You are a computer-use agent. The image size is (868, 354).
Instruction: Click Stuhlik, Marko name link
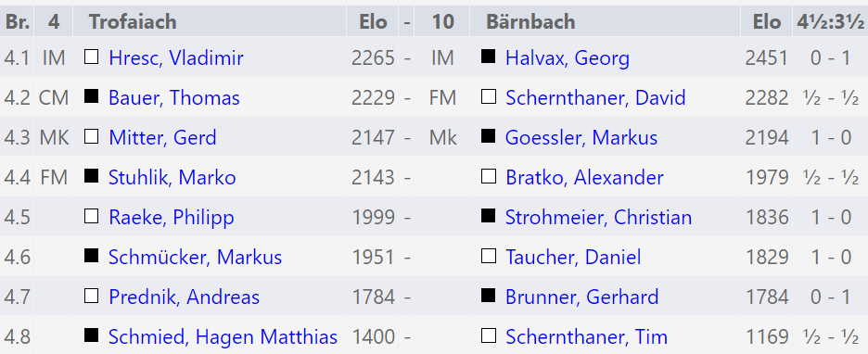[x=172, y=178]
